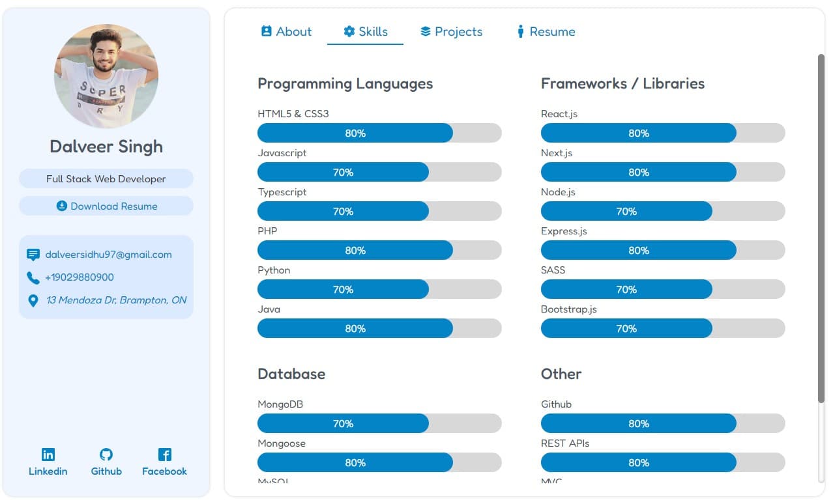The width and height of the screenshot is (833, 504).
Task: Open the 13 Mendoza Dr address link
Action: [x=116, y=300]
